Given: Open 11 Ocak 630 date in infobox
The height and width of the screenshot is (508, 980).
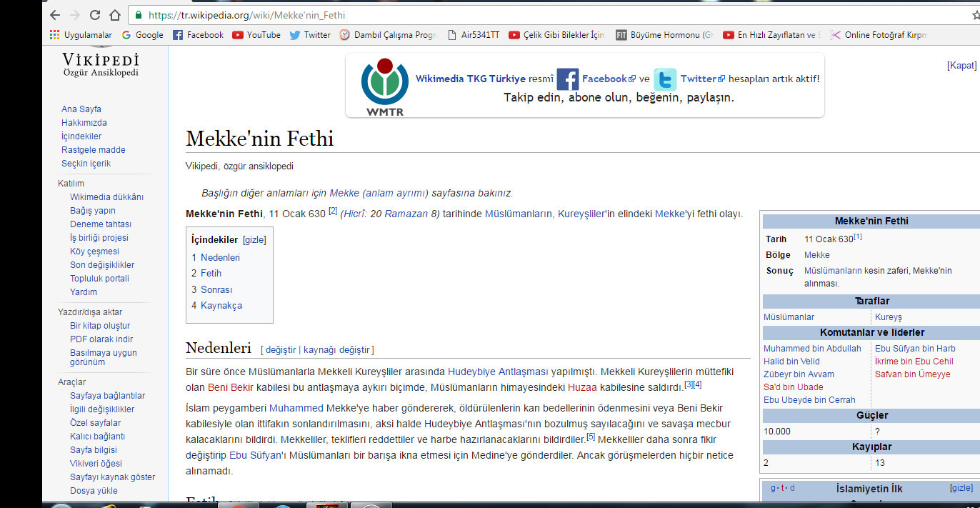Looking at the screenshot, I should click(829, 239).
